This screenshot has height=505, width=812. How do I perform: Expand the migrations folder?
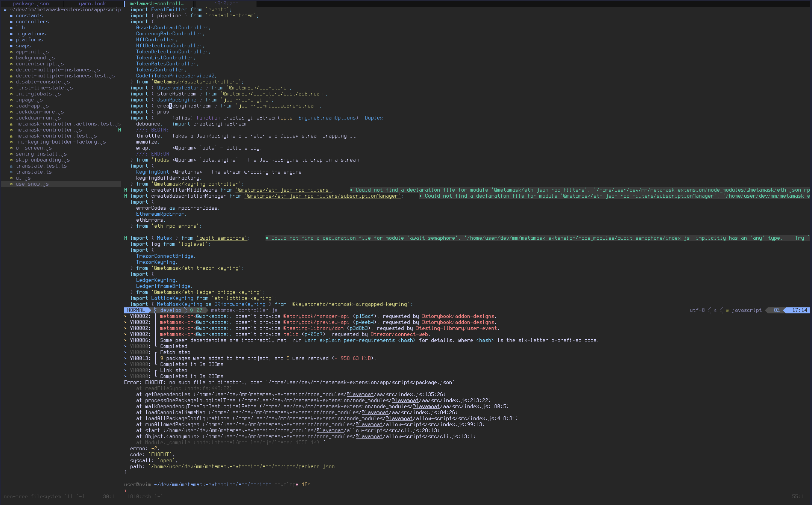coord(30,34)
